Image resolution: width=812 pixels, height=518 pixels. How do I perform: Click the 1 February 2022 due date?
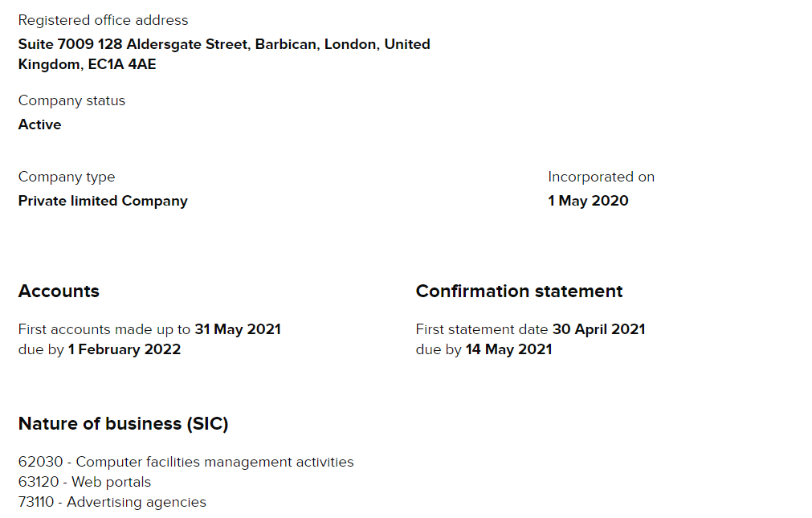pos(124,349)
